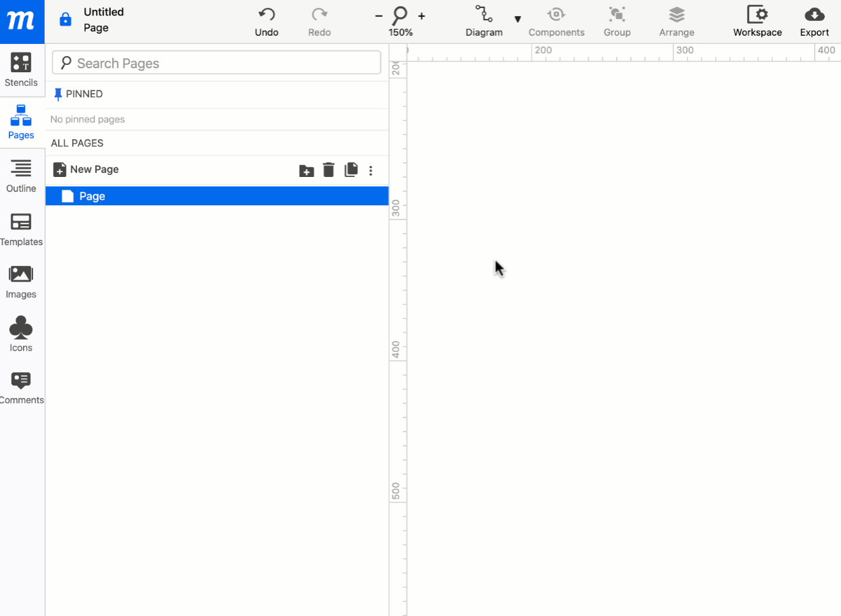Select the Page entry in page list
The height and width of the screenshot is (616, 841).
point(93,196)
